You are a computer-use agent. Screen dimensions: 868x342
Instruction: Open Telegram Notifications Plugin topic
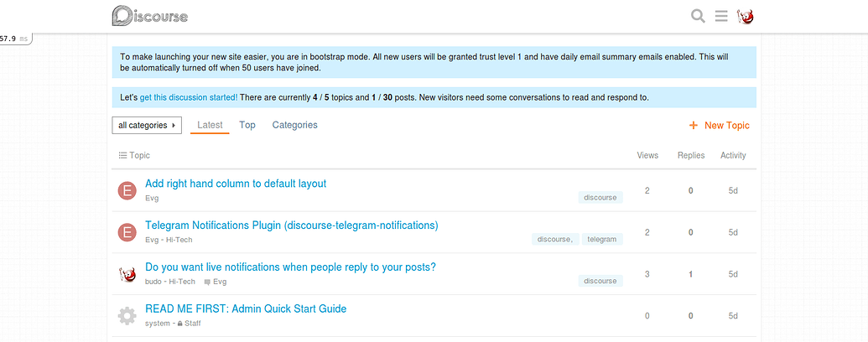click(291, 225)
